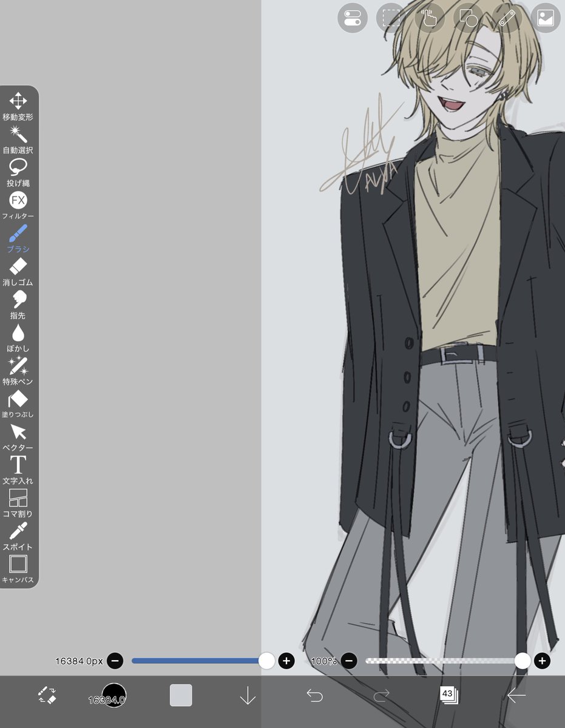Increase brush thickness with plus button
565x728 pixels.
286,661
